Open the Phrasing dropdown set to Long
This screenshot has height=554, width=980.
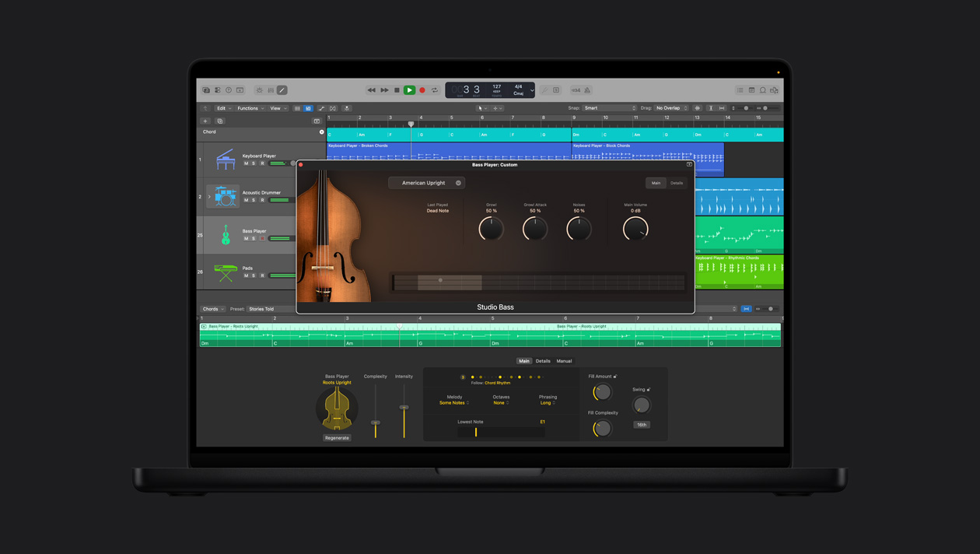pyautogui.click(x=548, y=403)
